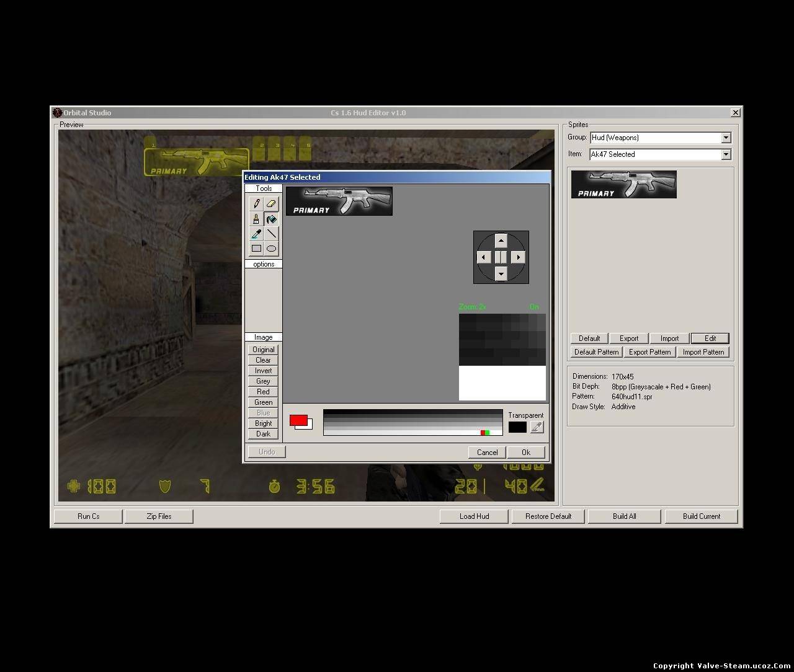Viewport: 794px width, 672px height.
Task: Convert the image to Grey
Action: (263, 381)
